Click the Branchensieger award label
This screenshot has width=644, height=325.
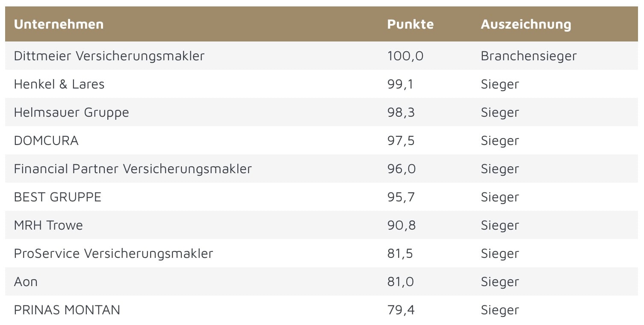(x=529, y=56)
